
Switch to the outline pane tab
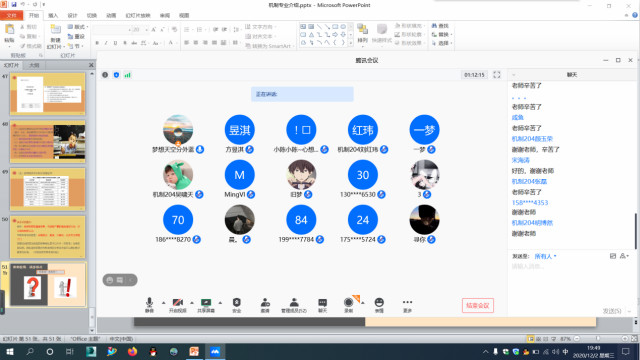(34, 65)
